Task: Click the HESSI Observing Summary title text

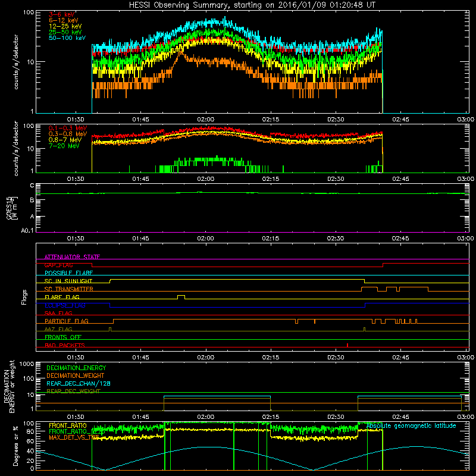Action: pyautogui.click(x=252, y=5)
